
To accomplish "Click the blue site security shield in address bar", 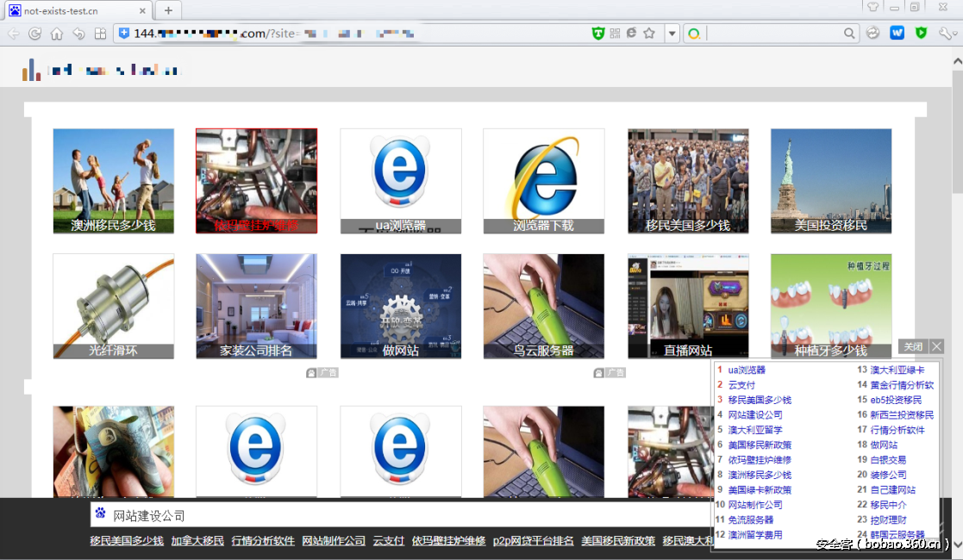I will [x=124, y=33].
